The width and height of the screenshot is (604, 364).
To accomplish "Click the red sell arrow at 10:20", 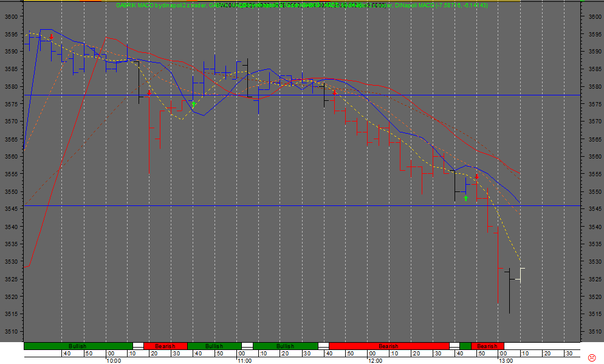I will tap(149, 93).
